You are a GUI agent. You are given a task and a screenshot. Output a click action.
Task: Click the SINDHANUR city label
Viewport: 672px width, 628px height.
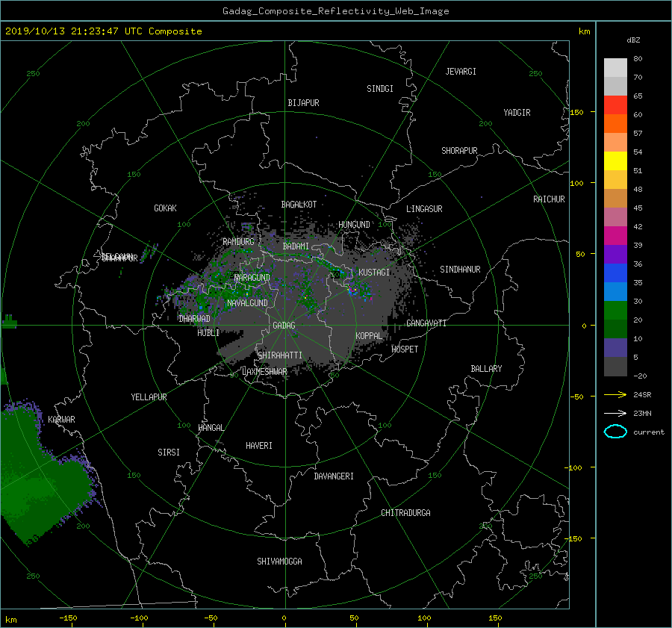tap(460, 270)
